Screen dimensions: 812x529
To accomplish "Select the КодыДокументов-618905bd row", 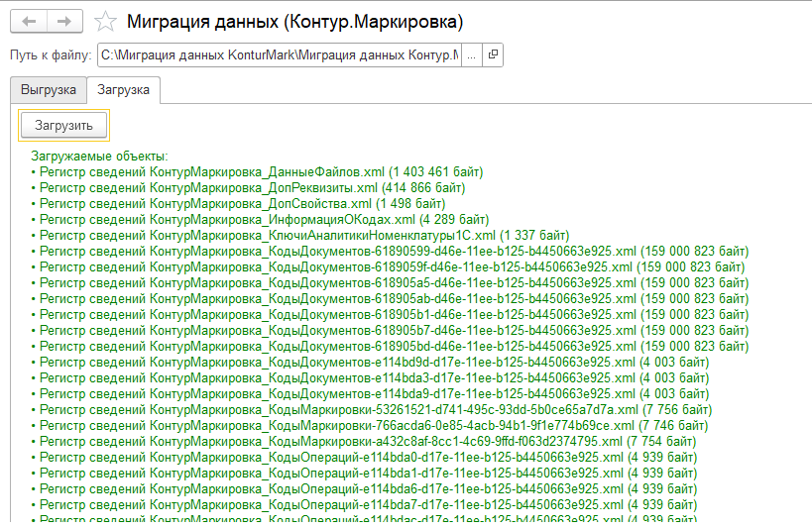I will point(390,347).
